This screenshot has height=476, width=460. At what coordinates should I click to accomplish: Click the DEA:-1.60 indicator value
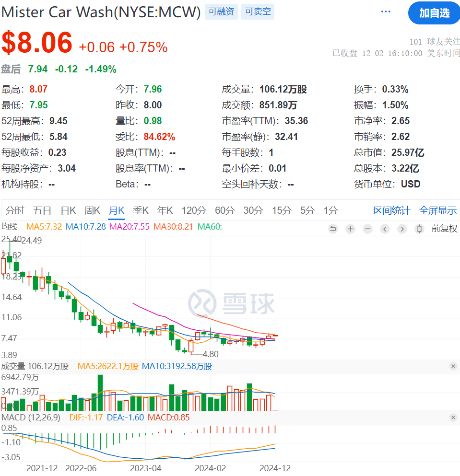pos(125,418)
